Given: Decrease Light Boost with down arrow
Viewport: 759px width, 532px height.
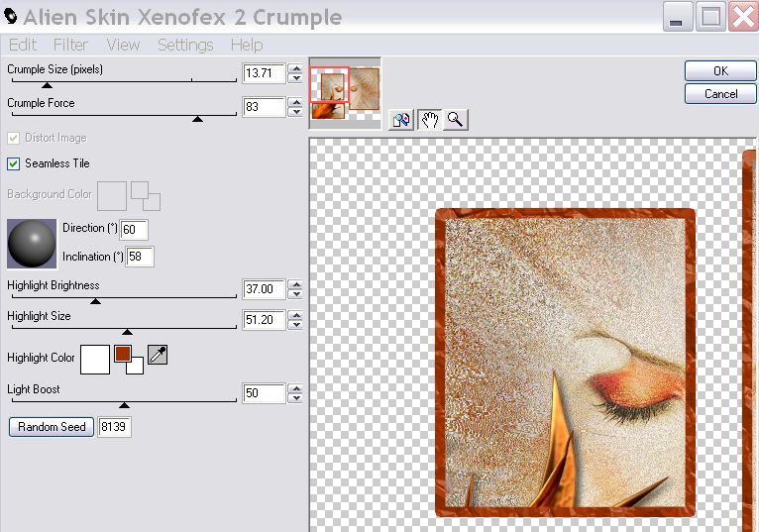Looking at the screenshot, I should coord(295,398).
